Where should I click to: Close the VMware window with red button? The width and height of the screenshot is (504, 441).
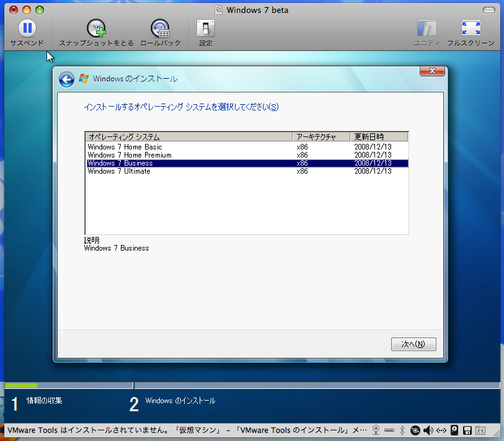tap(14, 10)
